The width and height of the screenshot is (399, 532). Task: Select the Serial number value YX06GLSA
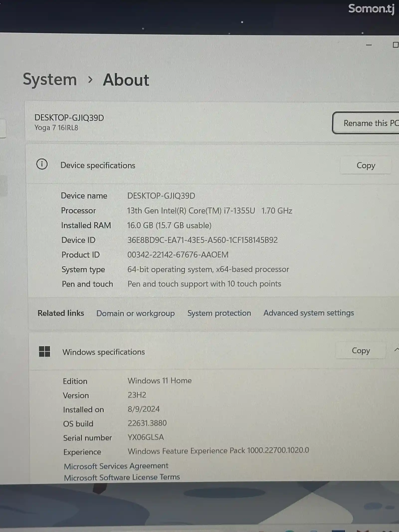[146, 437]
